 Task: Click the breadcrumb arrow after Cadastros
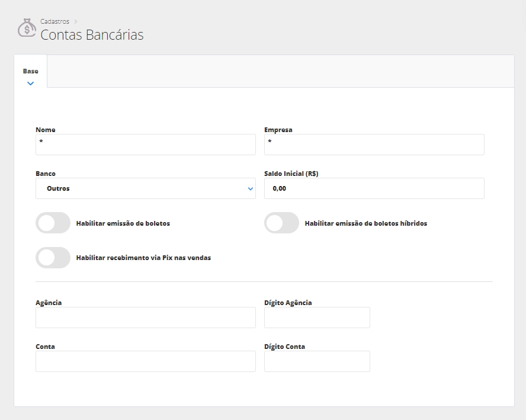pos(76,22)
